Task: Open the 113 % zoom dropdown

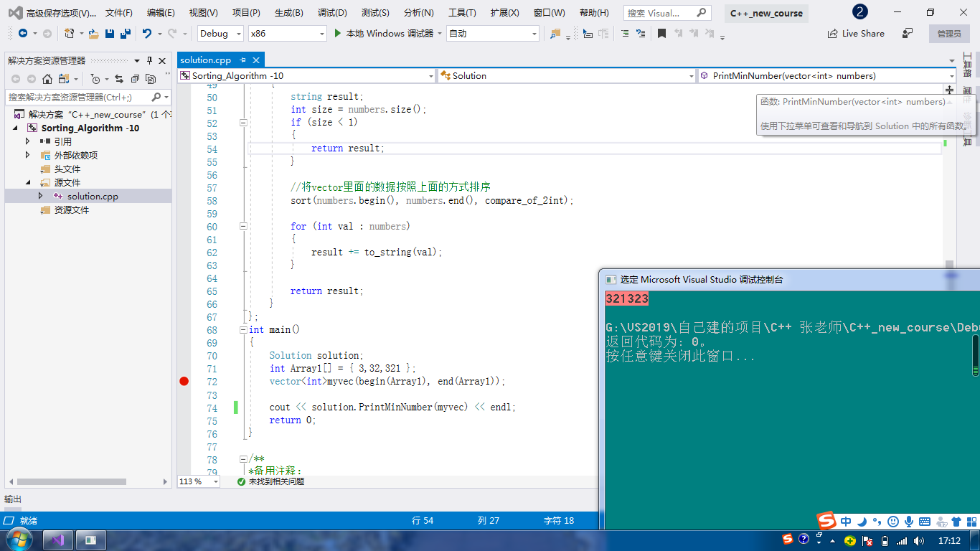Action: click(199, 481)
